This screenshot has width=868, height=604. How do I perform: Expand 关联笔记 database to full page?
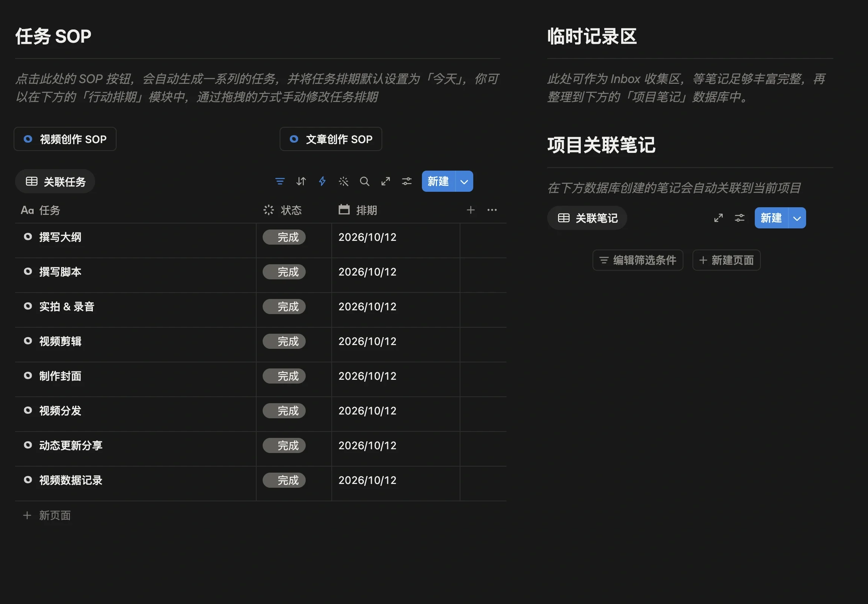[x=718, y=218]
